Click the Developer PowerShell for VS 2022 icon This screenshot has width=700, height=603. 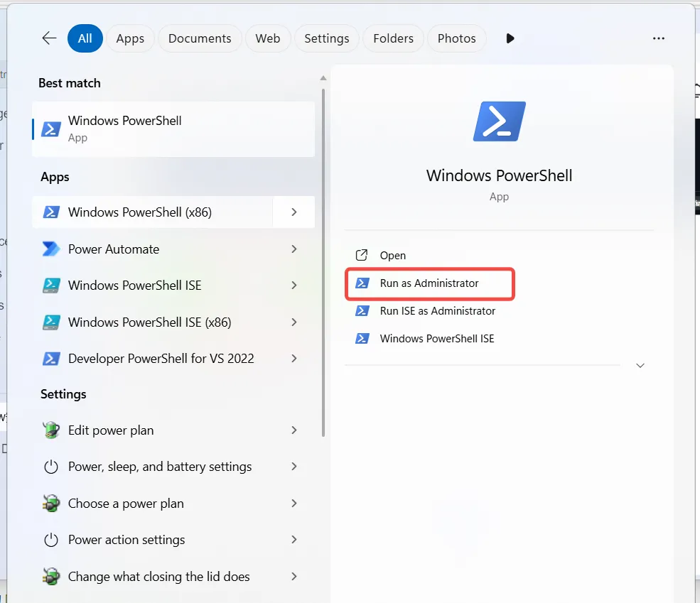[51, 359]
